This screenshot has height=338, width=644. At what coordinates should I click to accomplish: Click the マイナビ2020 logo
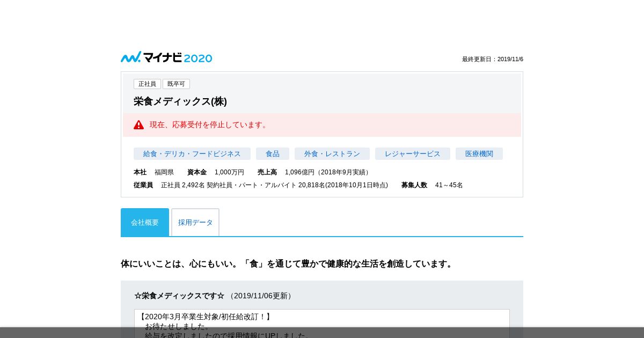166,57
